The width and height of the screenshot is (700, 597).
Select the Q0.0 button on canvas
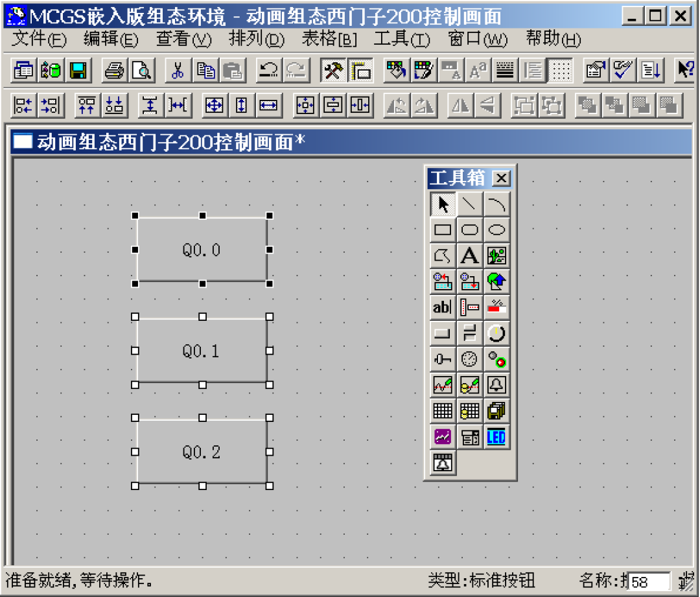202,250
